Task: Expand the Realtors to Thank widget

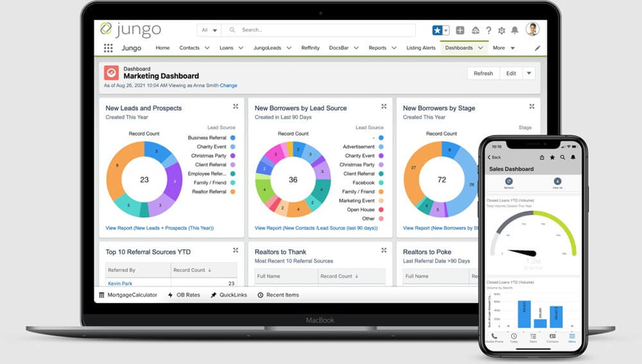Action: coord(384,250)
